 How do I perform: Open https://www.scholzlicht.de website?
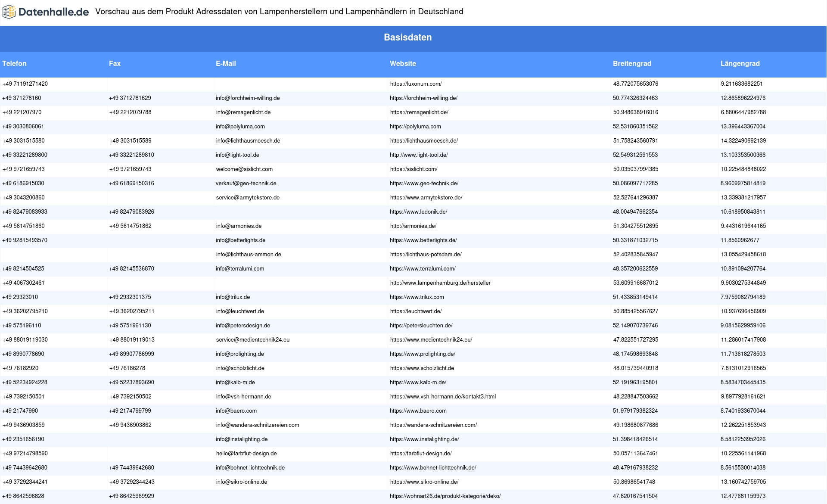coord(422,368)
